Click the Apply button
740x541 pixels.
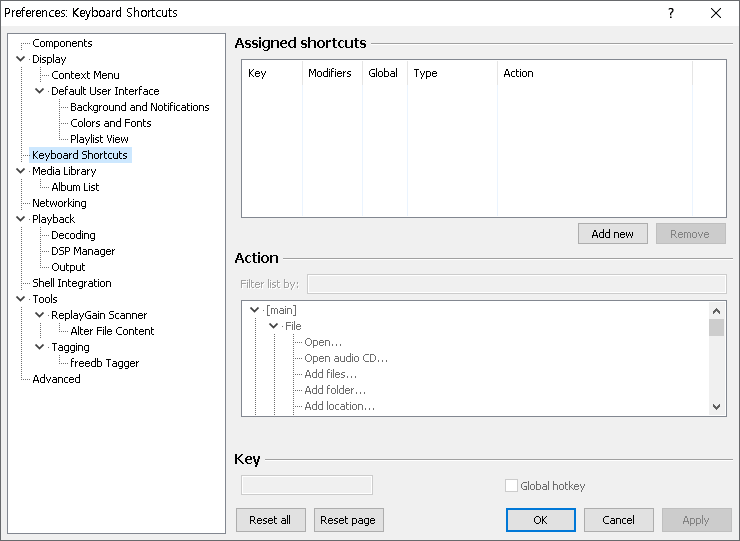(x=697, y=520)
